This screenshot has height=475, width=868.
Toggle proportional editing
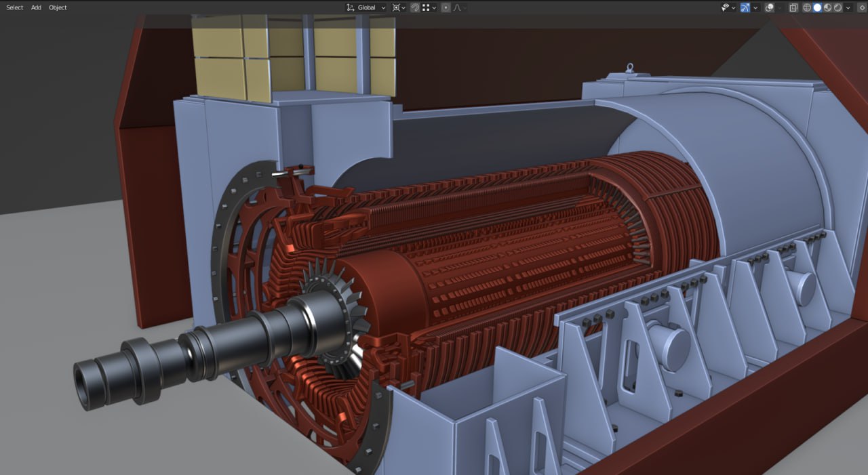[x=446, y=7]
